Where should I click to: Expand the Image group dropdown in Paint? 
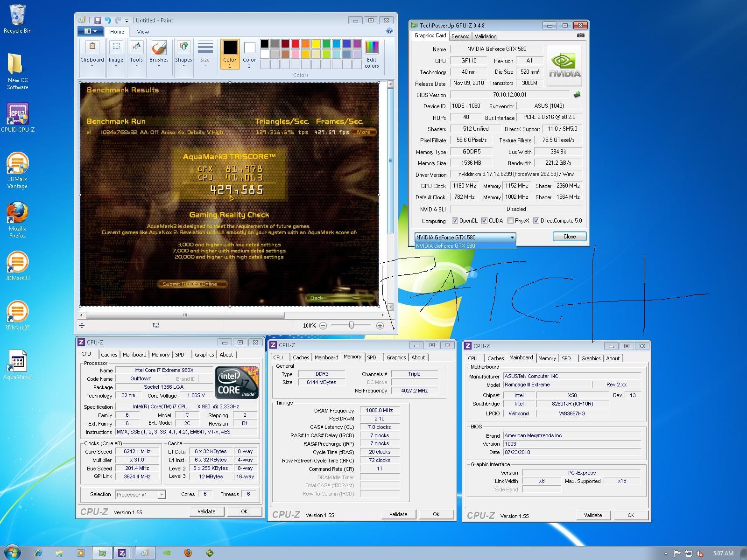point(116,58)
